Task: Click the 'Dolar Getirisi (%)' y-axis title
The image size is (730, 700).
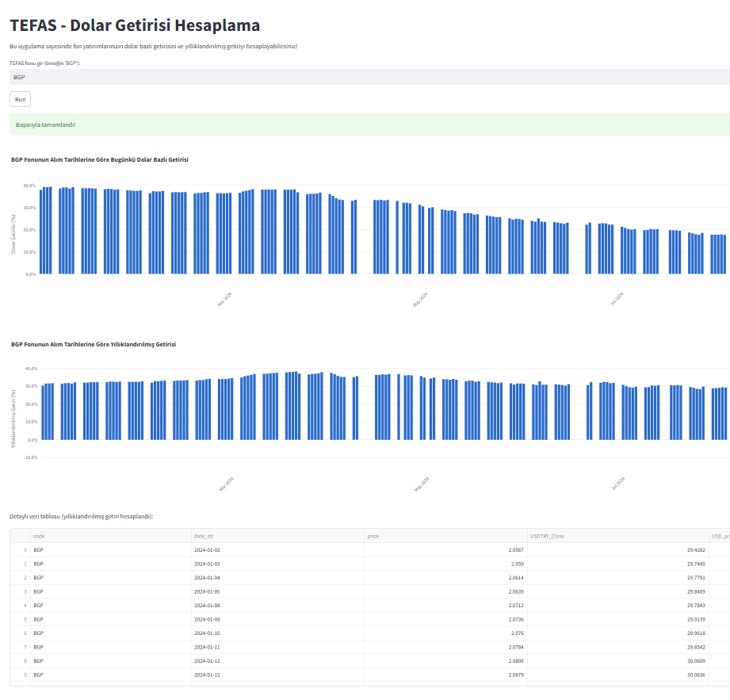Action: (x=13, y=234)
